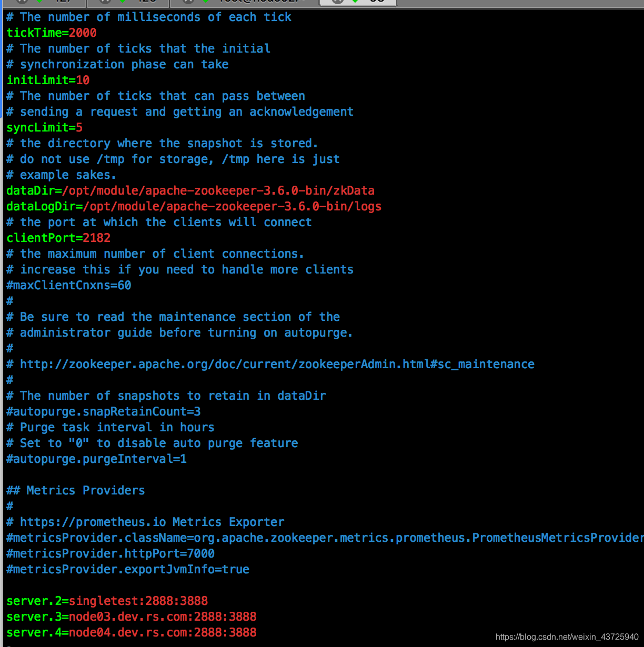Click comment 'The number of milliseconds of each tick'
The height and width of the screenshot is (647, 644).
(x=149, y=17)
